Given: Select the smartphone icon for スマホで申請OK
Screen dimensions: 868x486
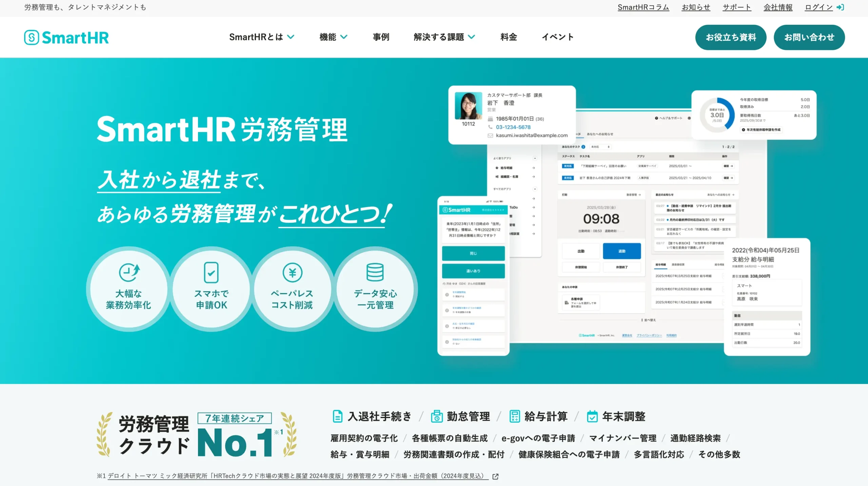Looking at the screenshot, I should 211,273.
